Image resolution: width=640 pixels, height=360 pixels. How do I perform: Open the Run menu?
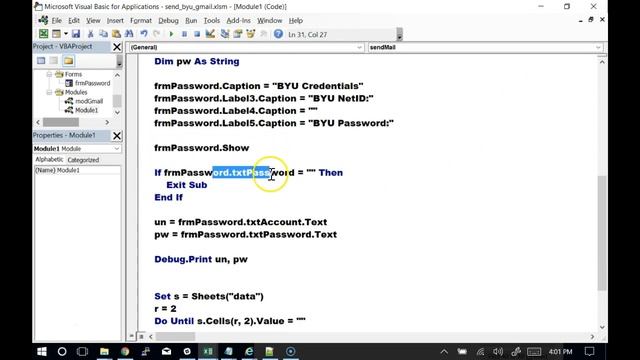point(191,20)
